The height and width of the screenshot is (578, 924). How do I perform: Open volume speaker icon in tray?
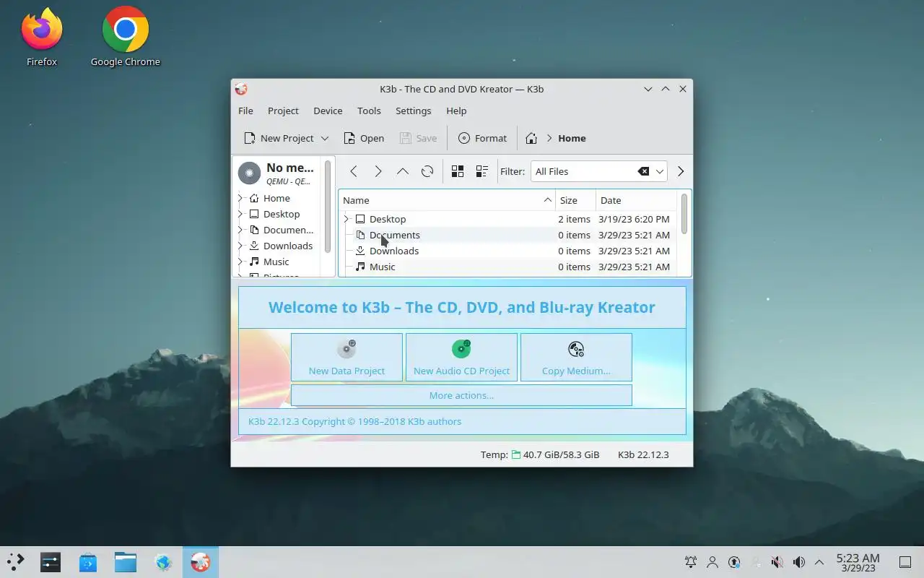[799, 562]
